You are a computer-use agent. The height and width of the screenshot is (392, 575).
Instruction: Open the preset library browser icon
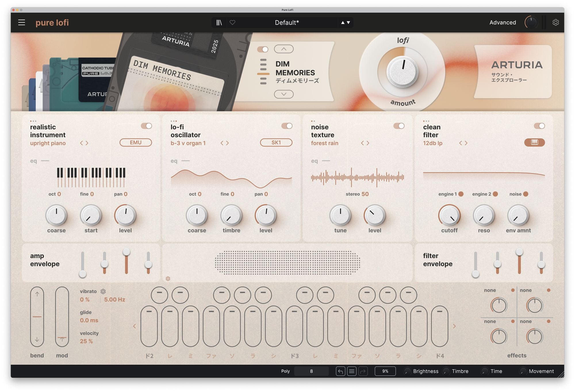(x=219, y=22)
